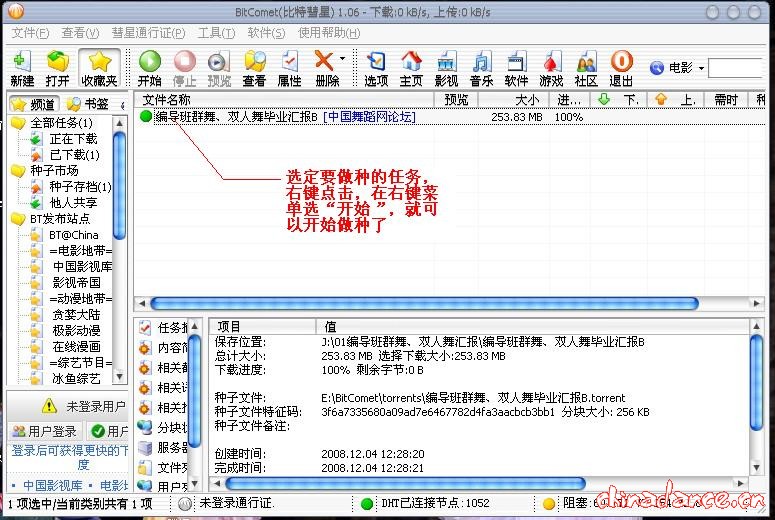Open the BT@China site entry

pyautogui.click(x=74, y=235)
